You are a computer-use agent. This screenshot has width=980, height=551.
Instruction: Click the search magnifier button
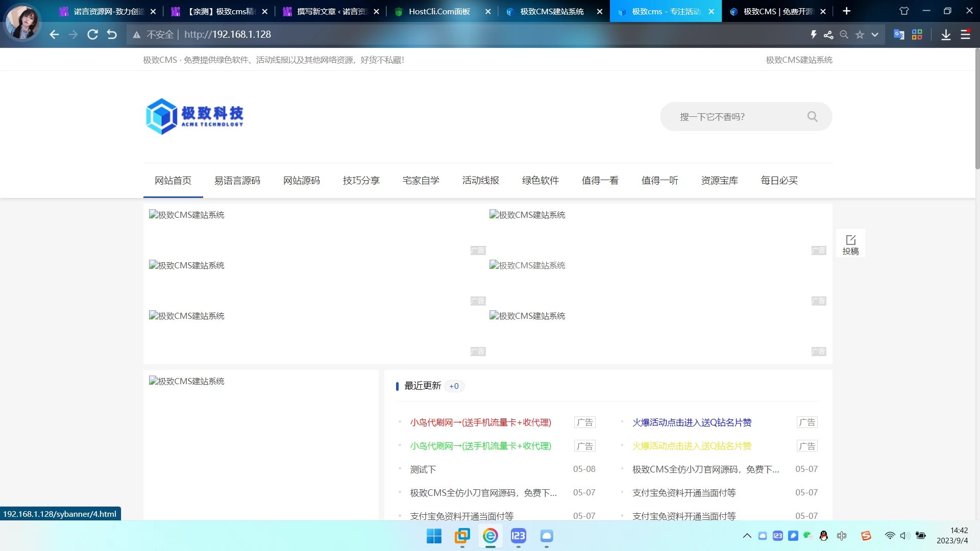click(813, 117)
